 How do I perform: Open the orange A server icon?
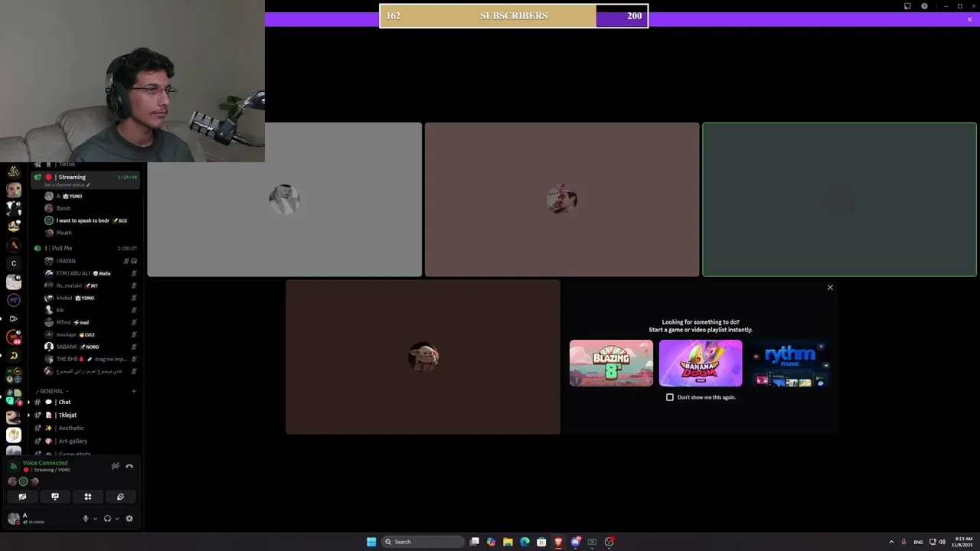click(13, 245)
